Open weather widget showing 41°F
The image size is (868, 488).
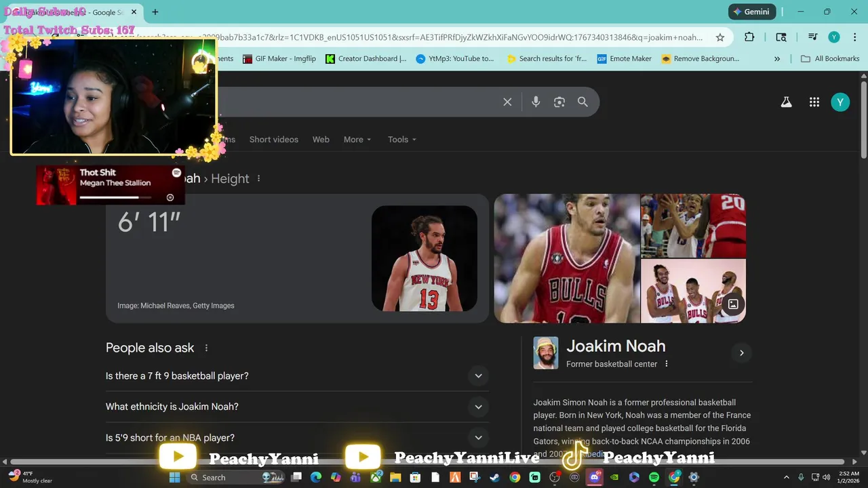point(31,477)
